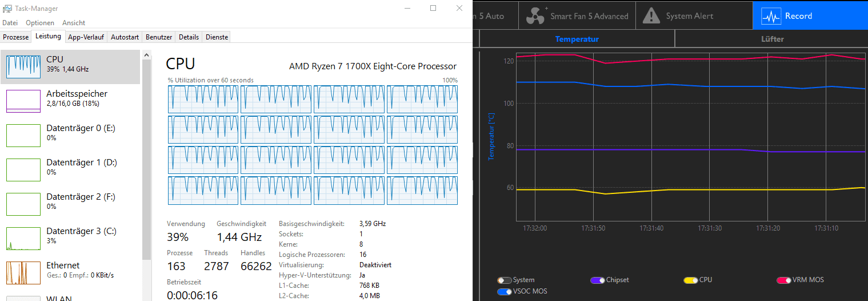Click the sidebar scrollbar up arrow

(x=147, y=55)
